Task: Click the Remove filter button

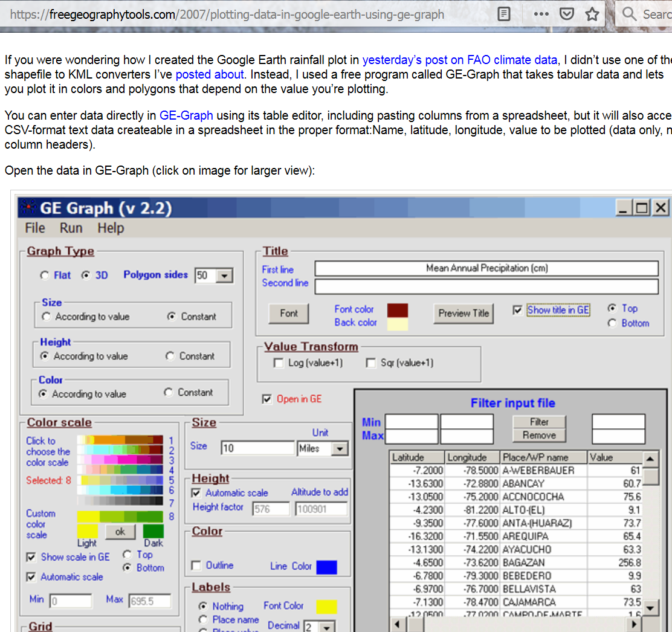Action: [x=539, y=435]
